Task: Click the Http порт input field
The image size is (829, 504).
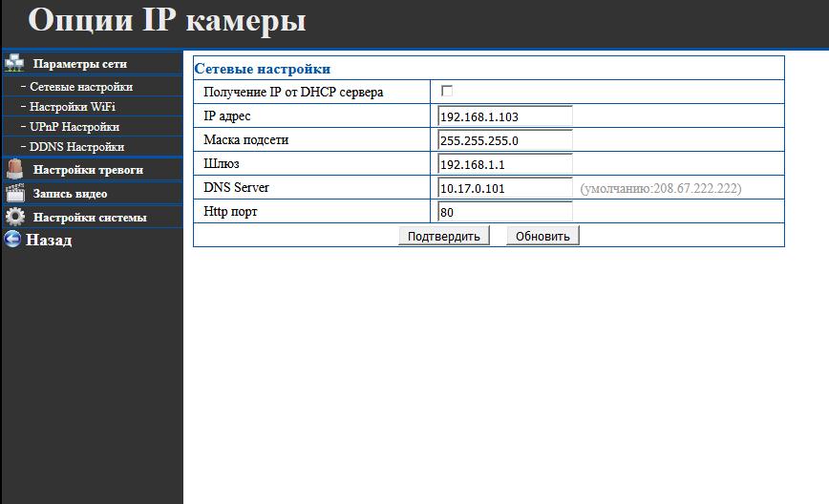Action: (x=504, y=212)
